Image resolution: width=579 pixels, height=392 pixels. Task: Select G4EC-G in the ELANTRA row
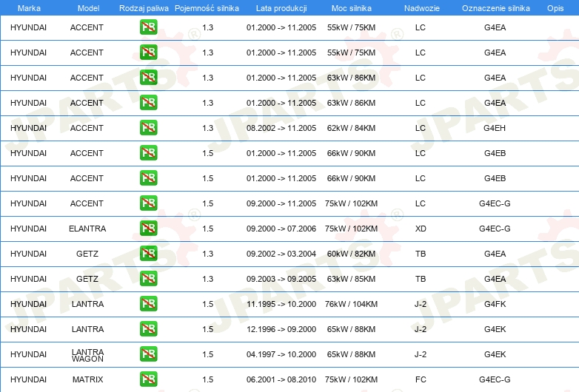[495, 229]
